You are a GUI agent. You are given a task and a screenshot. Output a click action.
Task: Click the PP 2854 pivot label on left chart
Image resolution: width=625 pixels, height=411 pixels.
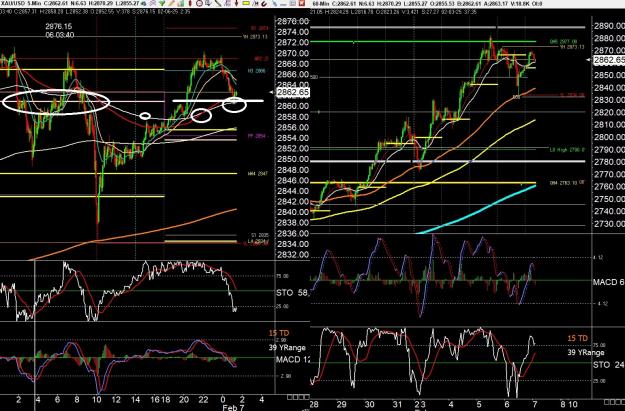pyautogui.click(x=256, y=136)
